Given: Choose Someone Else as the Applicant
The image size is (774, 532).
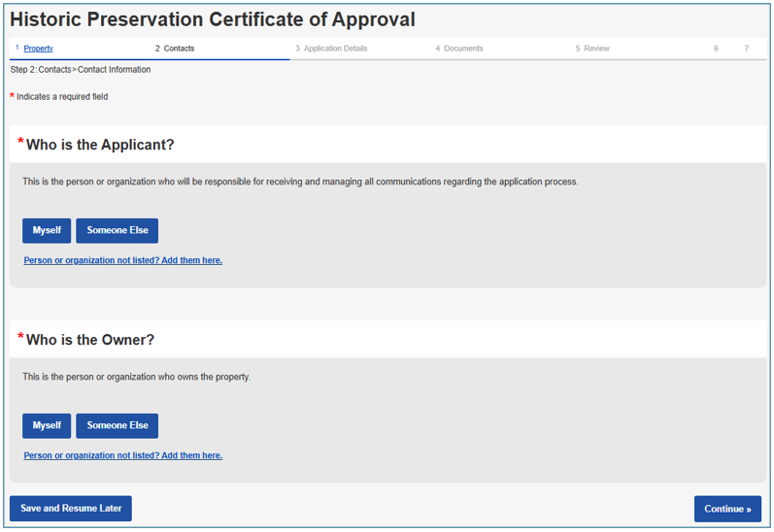Looking at the screenshot, I should [117, 231].
